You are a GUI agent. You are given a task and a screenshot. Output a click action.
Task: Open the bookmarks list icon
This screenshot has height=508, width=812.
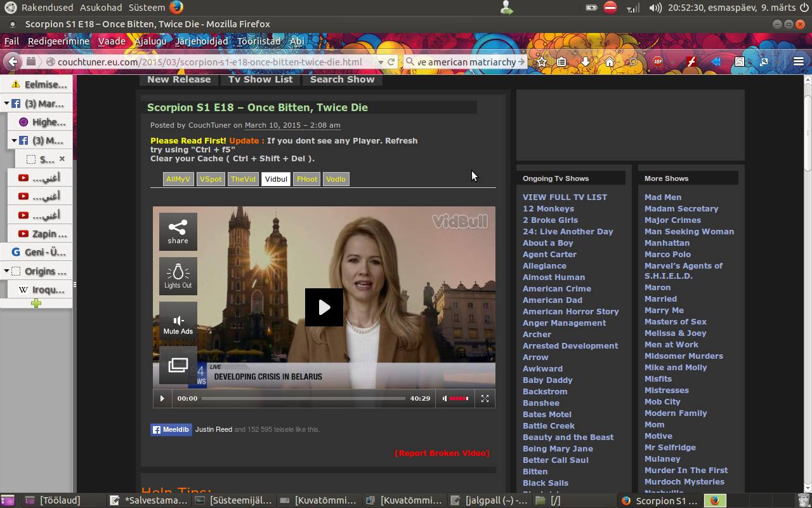(561, 62)
